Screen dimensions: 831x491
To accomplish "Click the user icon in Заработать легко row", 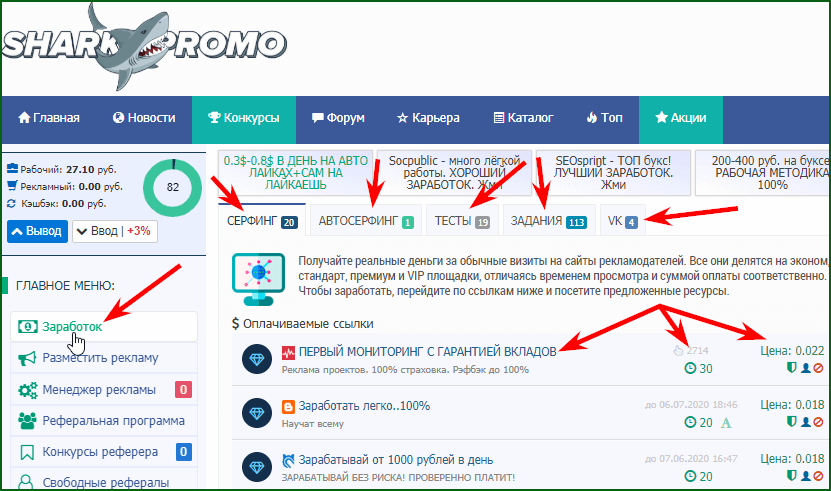I will [806, 422].
